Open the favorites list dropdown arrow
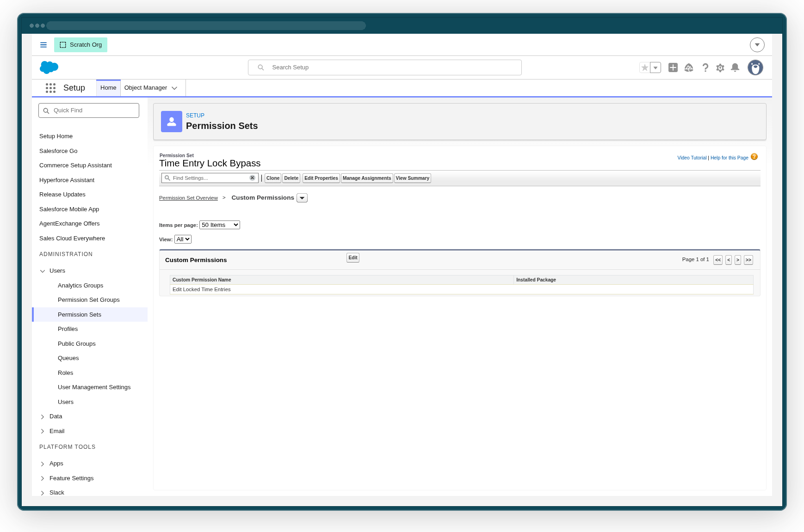 click(x=656, y=67)
